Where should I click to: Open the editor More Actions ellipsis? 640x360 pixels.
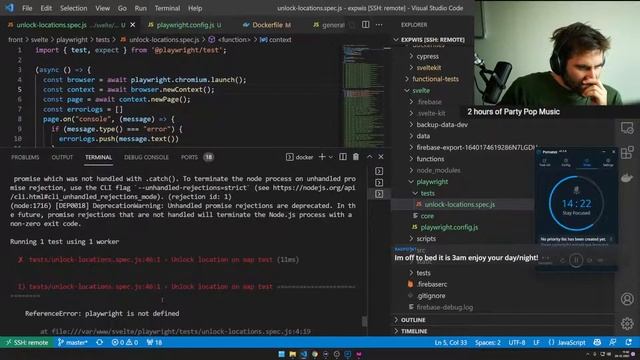pyautogui.click(x=379, y=24)
